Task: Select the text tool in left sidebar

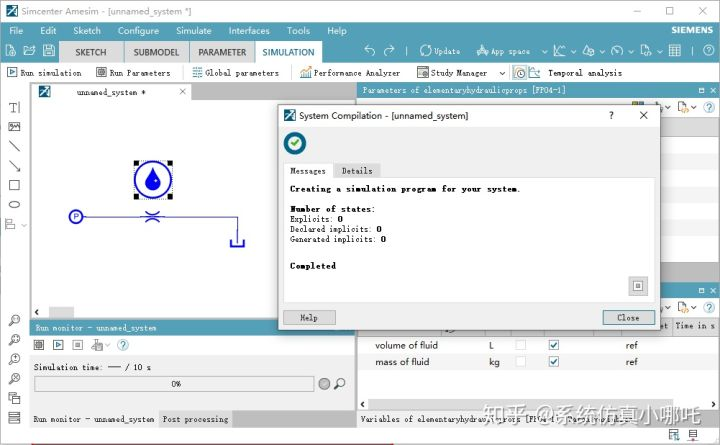Action: pyautogui.click(x=15, y=107)
